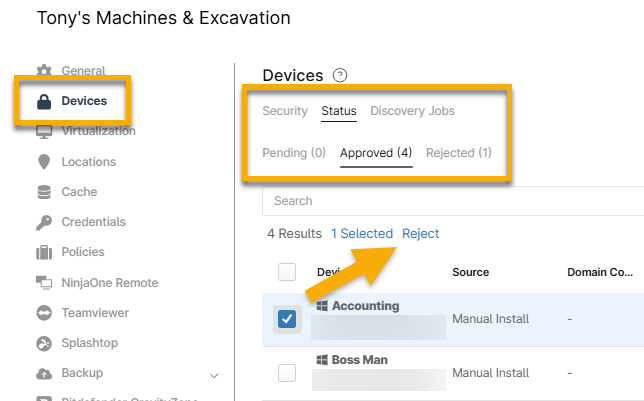
Task: Click the NinjaOne Remote icon
Action: point(44,283)
